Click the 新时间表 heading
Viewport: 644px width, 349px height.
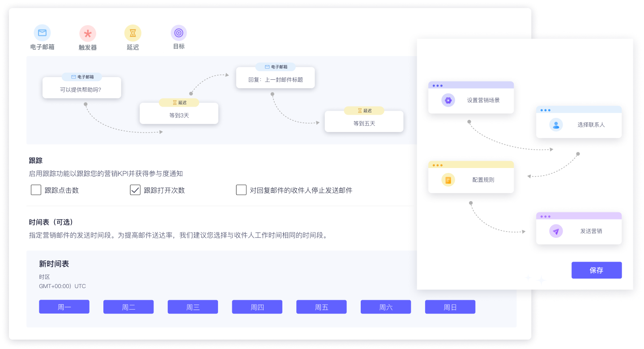click(54, 264)
